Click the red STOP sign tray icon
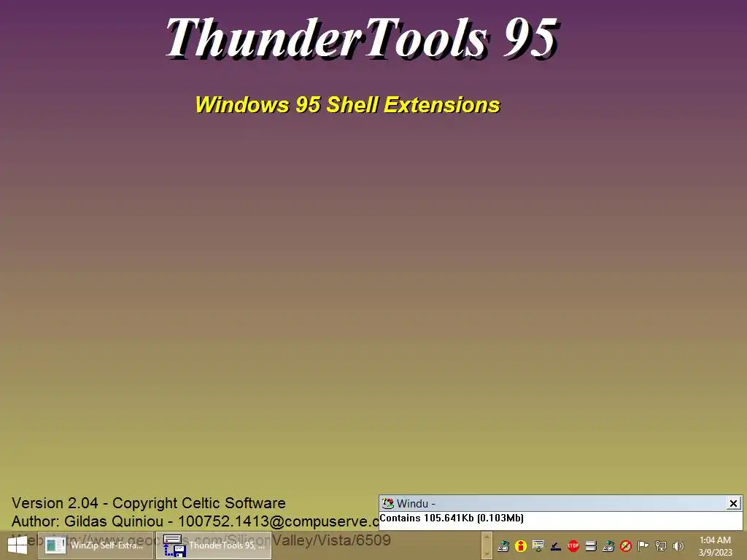Viewport: 747px width, 560px height. click(573, 546)
